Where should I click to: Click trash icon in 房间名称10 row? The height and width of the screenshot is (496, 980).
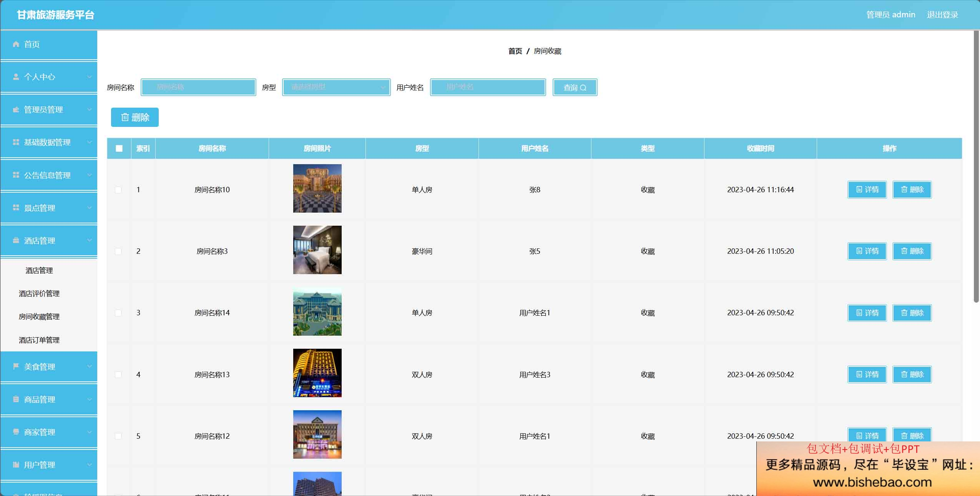904,190
